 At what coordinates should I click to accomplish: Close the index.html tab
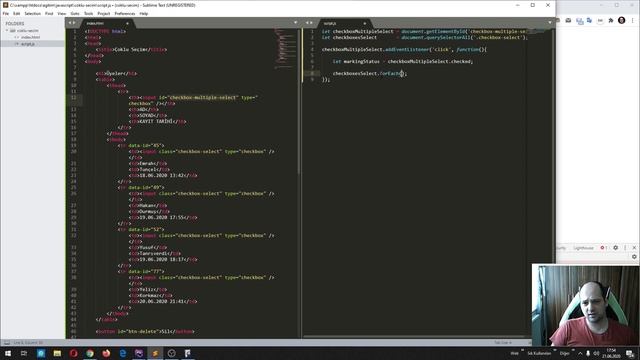coord(127,23)
